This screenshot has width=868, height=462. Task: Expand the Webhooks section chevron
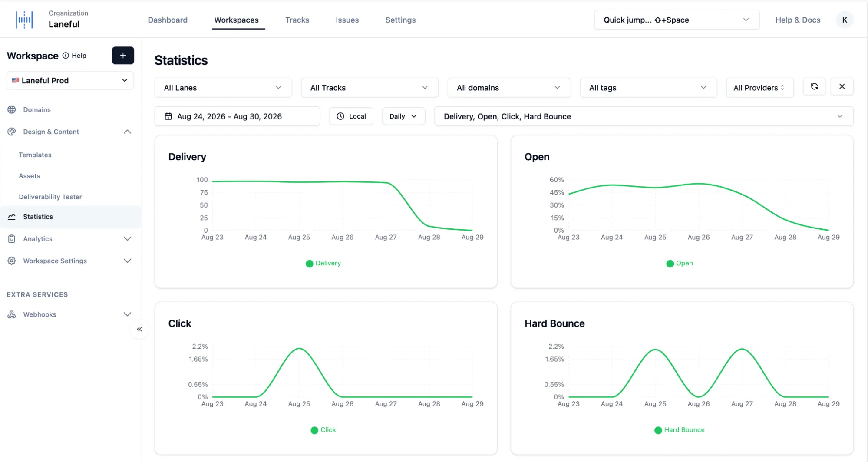click(127, 314)
